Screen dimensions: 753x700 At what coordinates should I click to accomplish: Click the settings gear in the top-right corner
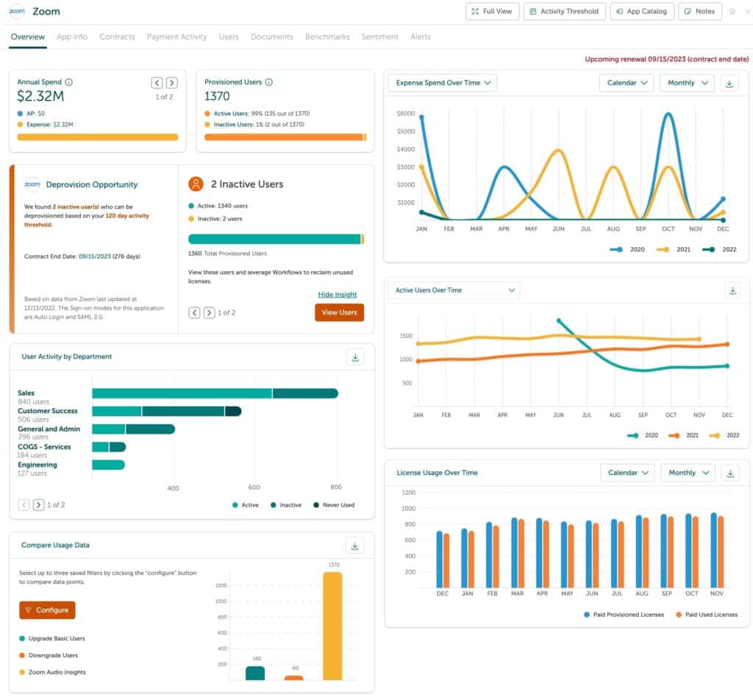(732, 11)
